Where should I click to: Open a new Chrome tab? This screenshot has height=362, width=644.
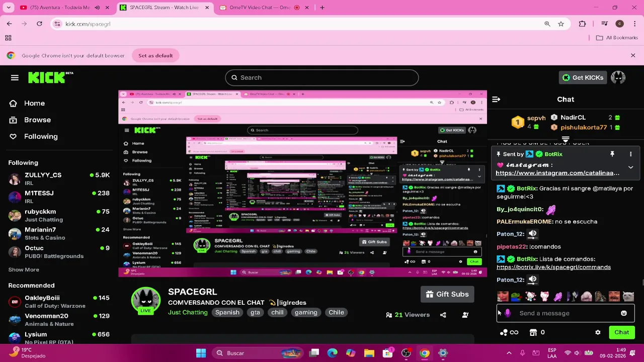pos(323,8)
